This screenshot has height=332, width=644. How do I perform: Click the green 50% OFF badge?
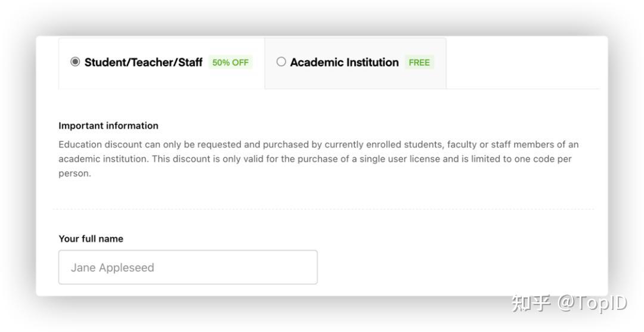click(x=230, y=63)
